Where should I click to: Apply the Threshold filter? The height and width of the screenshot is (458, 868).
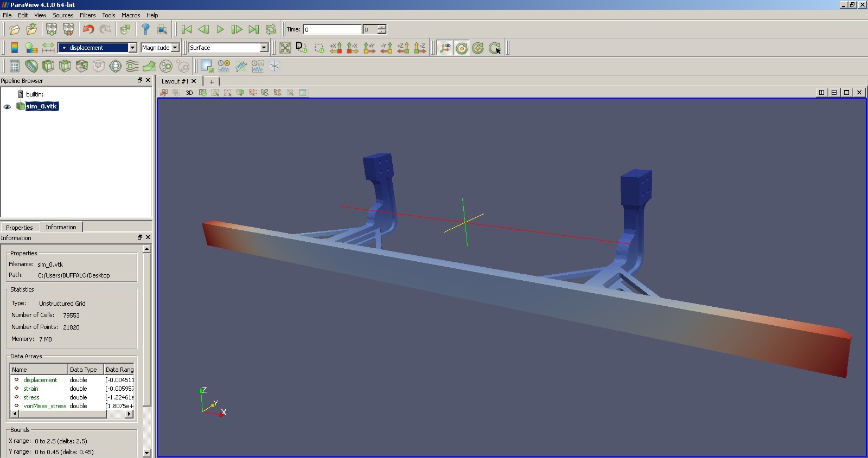pos(82,66)
